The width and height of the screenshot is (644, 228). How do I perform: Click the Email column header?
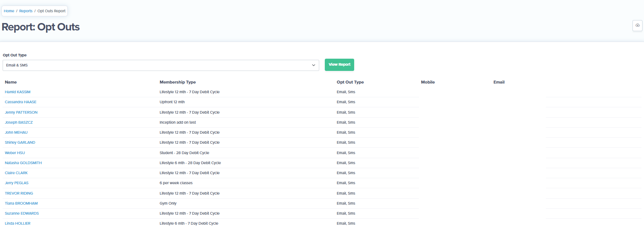pyautogui.click(x=499, y=82)
